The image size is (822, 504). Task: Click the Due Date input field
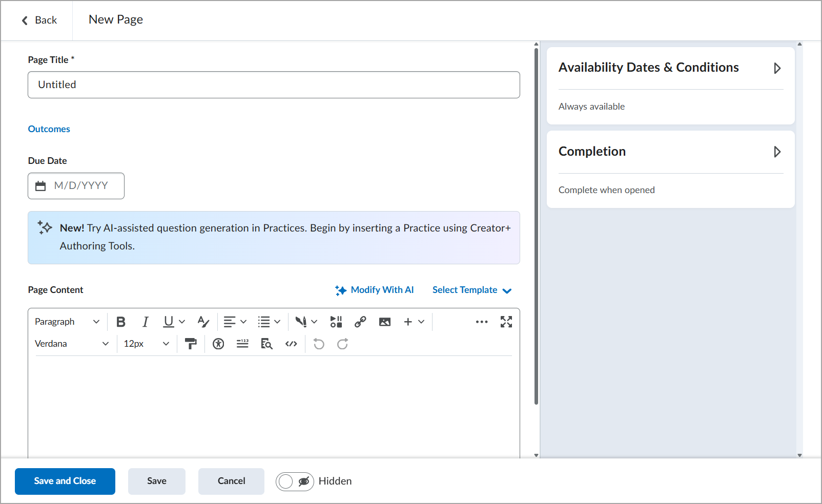(x=76, y=186)
